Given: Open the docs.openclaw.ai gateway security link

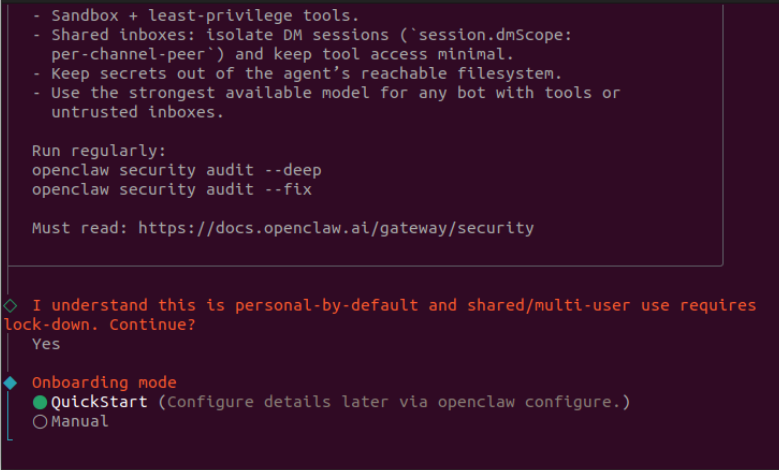Looking at the screenshot, I should 335,228.
